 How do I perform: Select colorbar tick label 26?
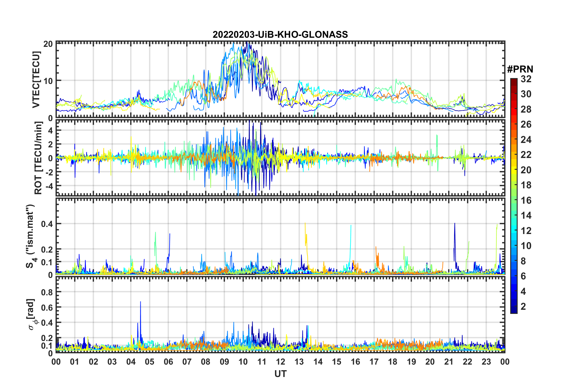(526, 124)
